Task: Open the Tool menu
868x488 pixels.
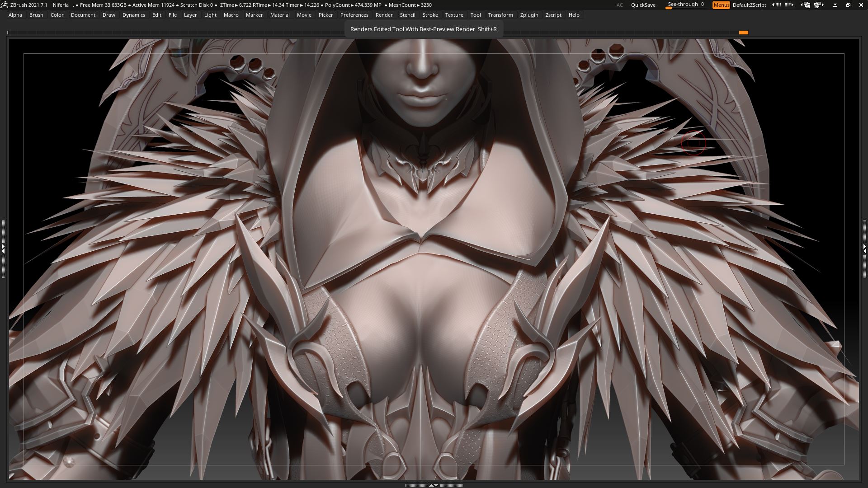Action: click(475, 15)
